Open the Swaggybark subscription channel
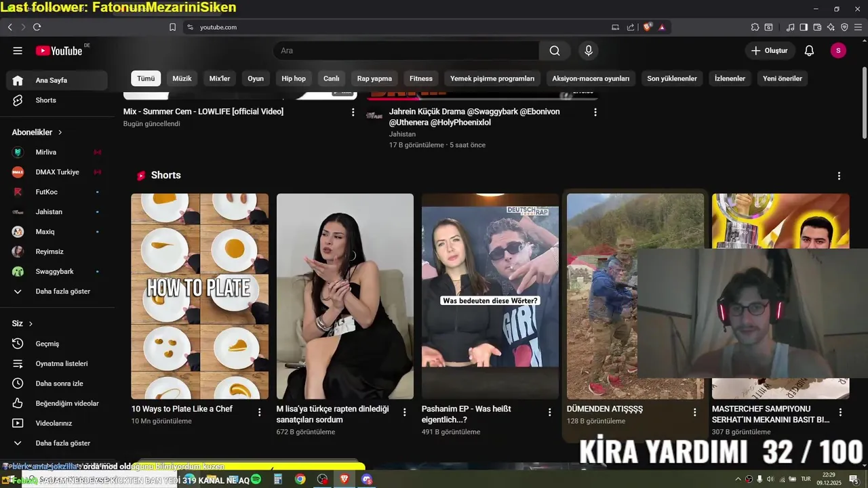This screenshot has width=868, height=488. pyautogui.click(x=57, y=272)
